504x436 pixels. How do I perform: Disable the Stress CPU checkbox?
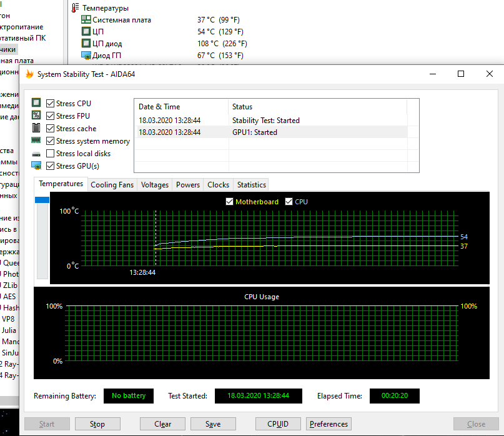point(51,104)
